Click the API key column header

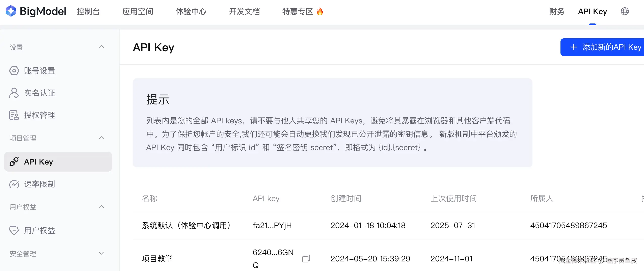(x=266, y=198)
